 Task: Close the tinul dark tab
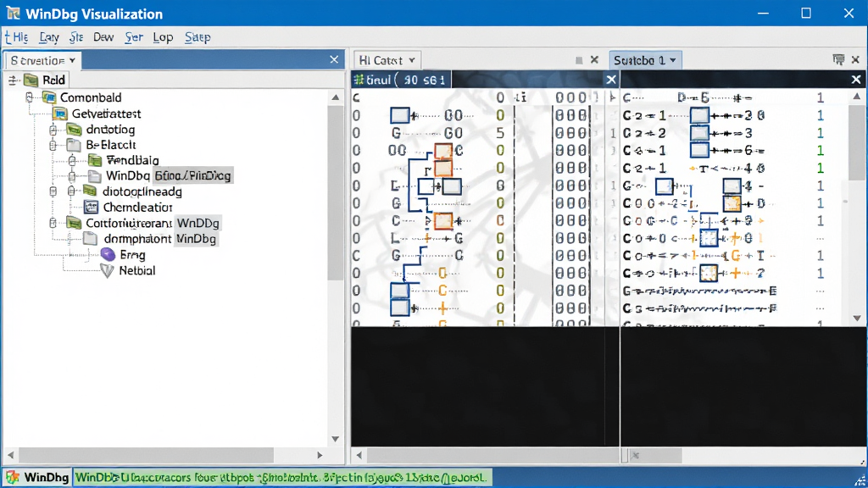610,80
